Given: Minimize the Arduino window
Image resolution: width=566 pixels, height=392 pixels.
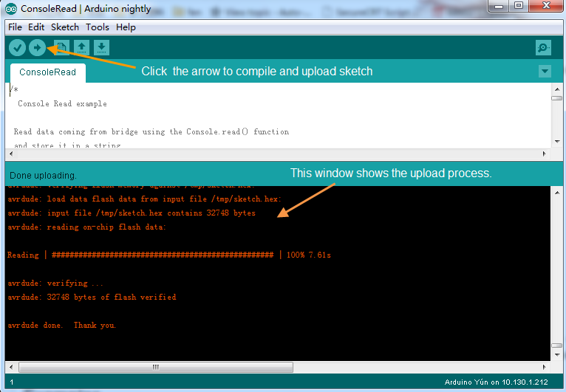Looking at the screenshot, I should 499,6.
